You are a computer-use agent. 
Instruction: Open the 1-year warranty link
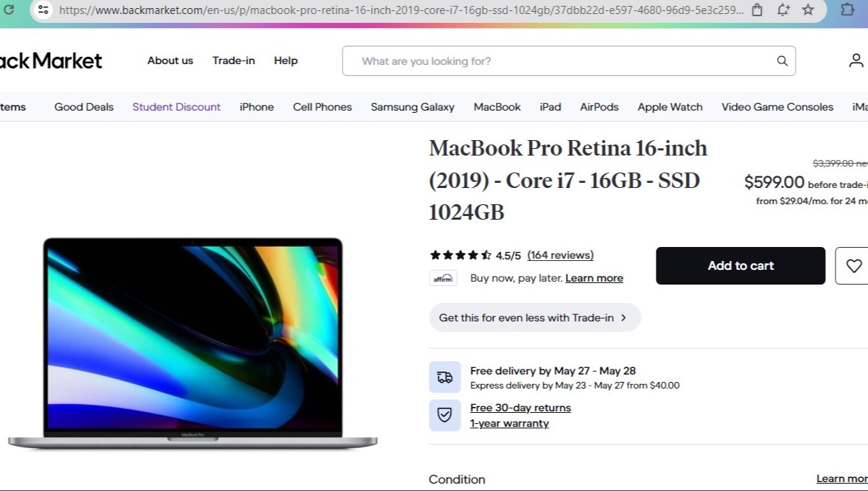pos(509,423)
